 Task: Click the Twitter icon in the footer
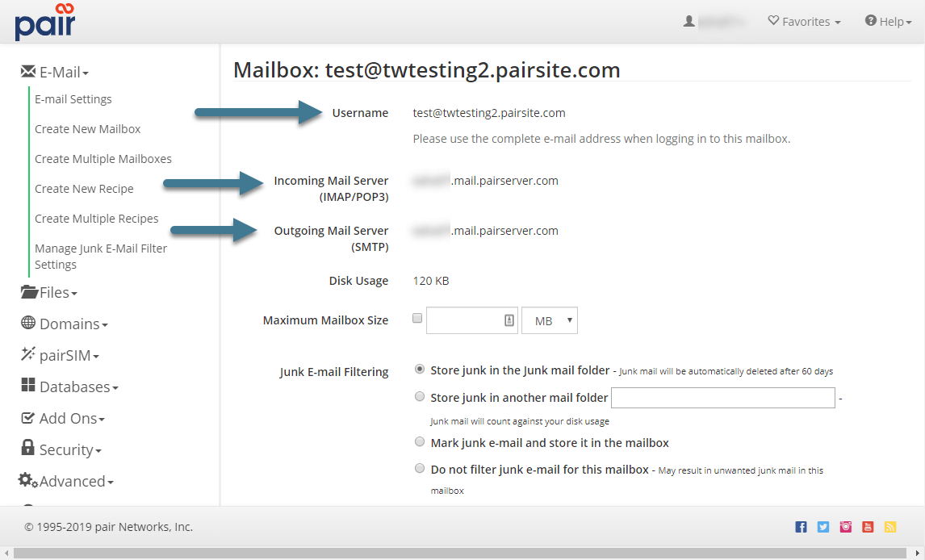(823, 526)
